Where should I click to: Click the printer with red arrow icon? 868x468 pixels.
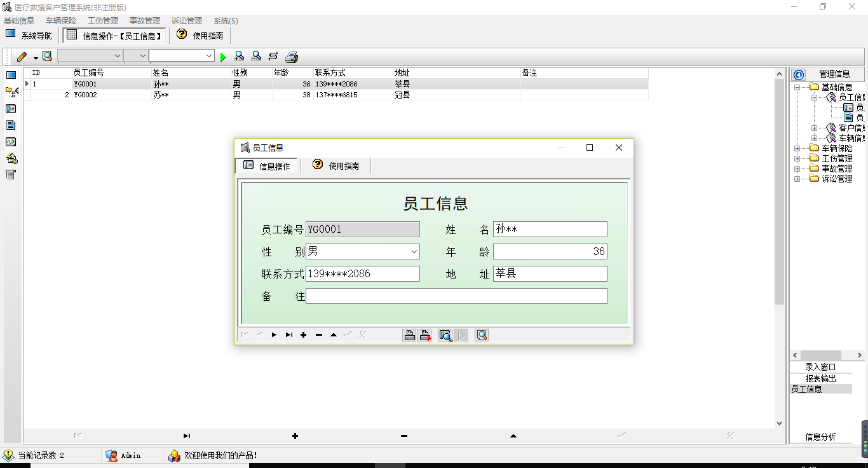[x=425, y=335]
